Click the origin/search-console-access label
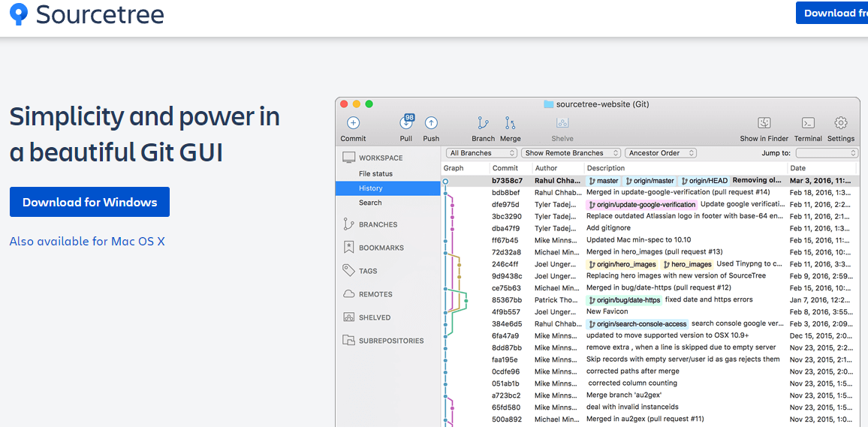The height and width of the screenshot is (433, 868). (x=637, y=323)
